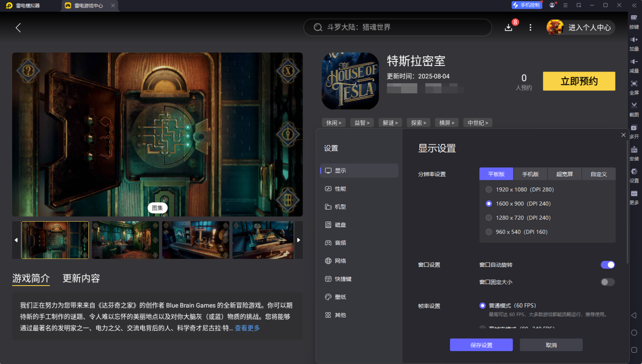The height and width of the screenshot is (364, 642).
Task: Click the Android home circle button
Action: [634, 333]
